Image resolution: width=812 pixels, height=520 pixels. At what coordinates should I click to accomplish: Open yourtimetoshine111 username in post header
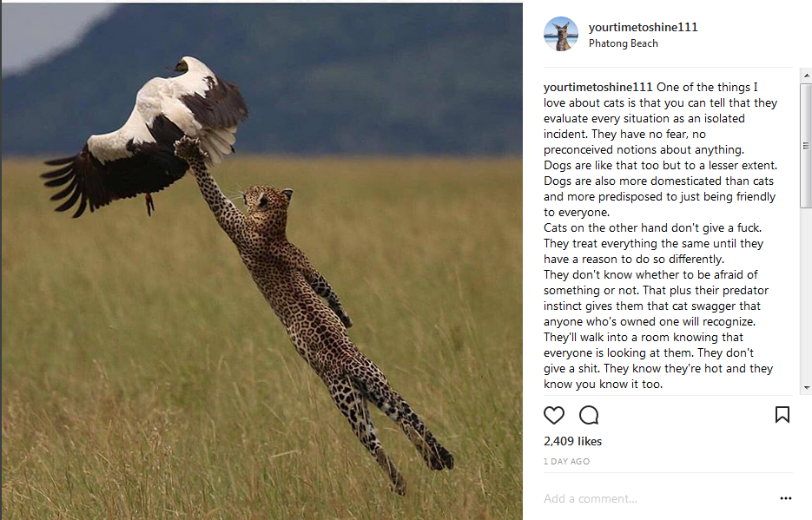pos(644,28)
